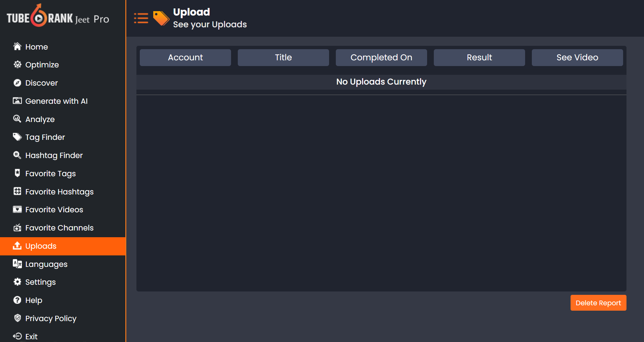
Task: Click the hamburger menu list icon
Action: 141,18
